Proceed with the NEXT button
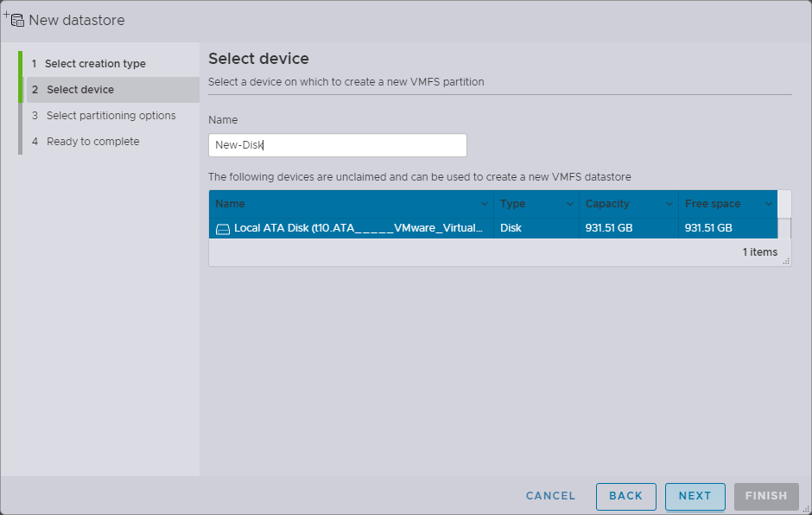The width and height of the screenshot is (812, 515). 695,496
